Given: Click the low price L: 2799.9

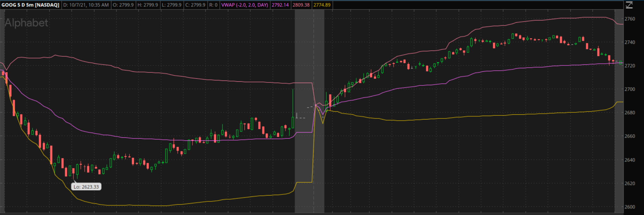Looking at the screenshot, I should tap(172, 5).
